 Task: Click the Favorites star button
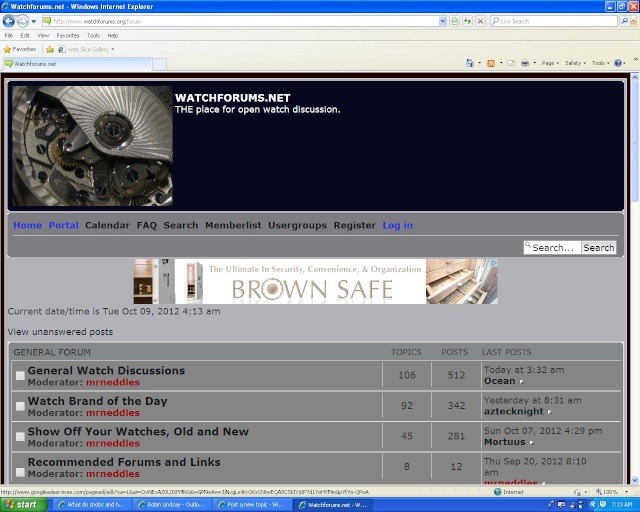20,49
